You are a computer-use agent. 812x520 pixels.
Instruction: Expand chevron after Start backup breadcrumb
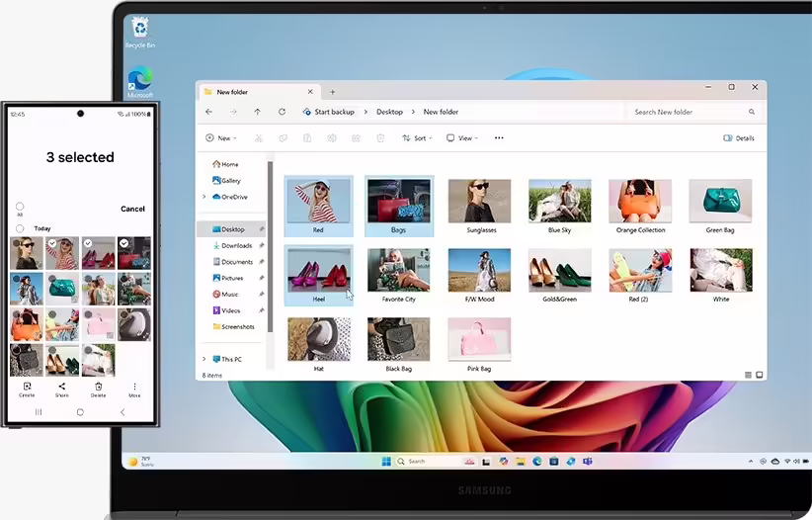(365, 112)
